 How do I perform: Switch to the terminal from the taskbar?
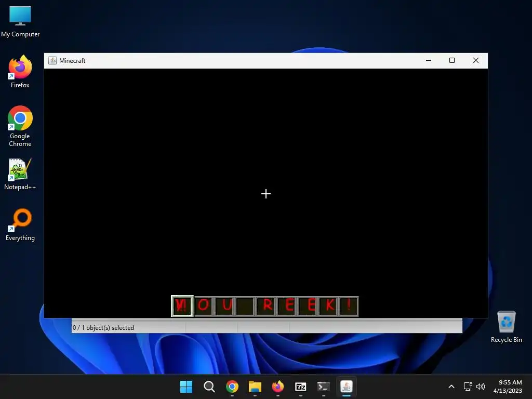[x=323, y=387]
